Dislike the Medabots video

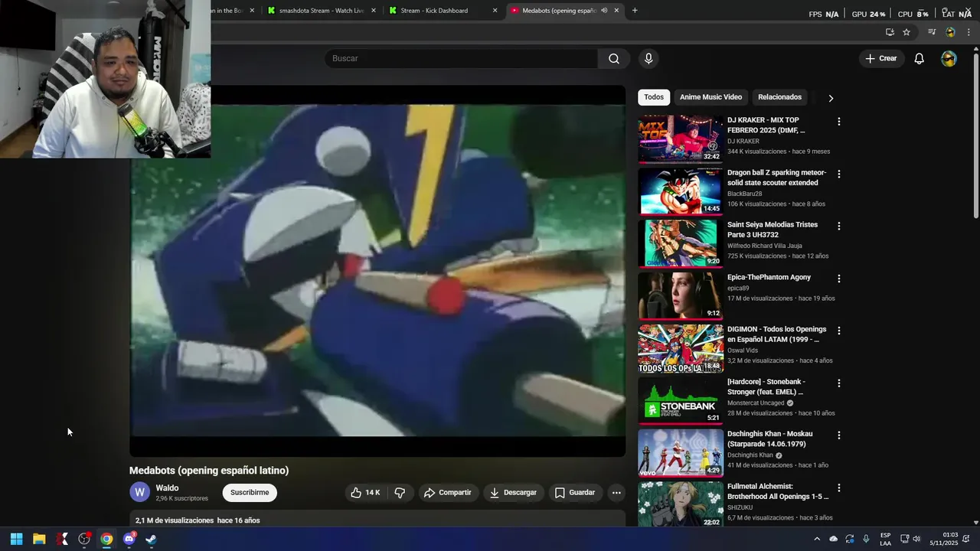coord(400,493)
